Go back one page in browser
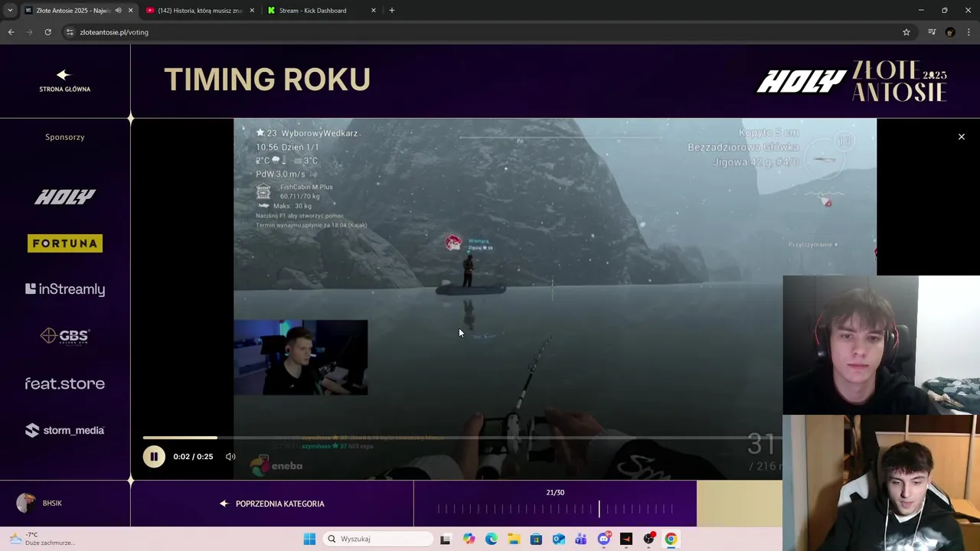Screen dimensions: 980x551 pos(11,32)
